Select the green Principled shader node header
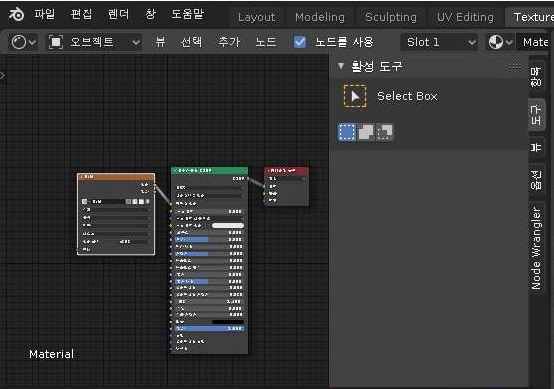The image size is (554, 389). [210, 170]
